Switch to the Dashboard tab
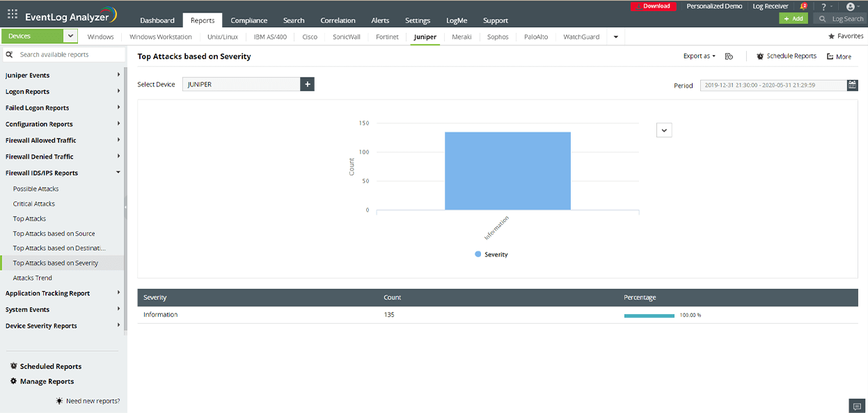The height and width of the screenshot is (413, 868). click(157, 20)
